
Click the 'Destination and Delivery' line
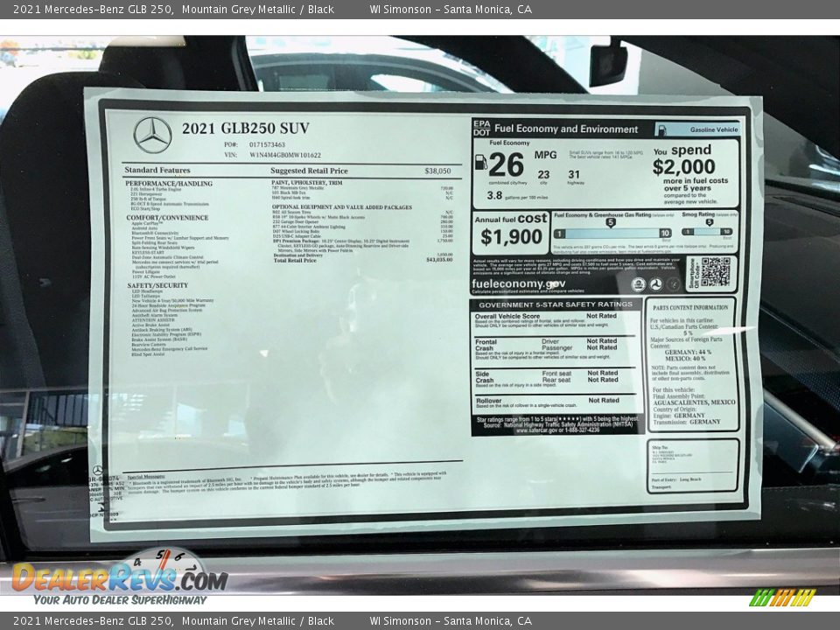(x=297, y=255)
